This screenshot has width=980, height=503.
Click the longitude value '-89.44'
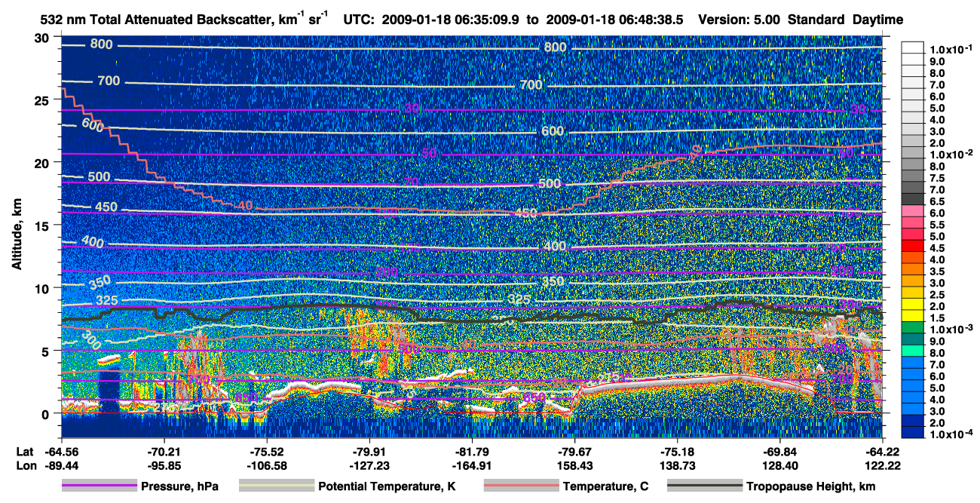[x=62, y=465]
